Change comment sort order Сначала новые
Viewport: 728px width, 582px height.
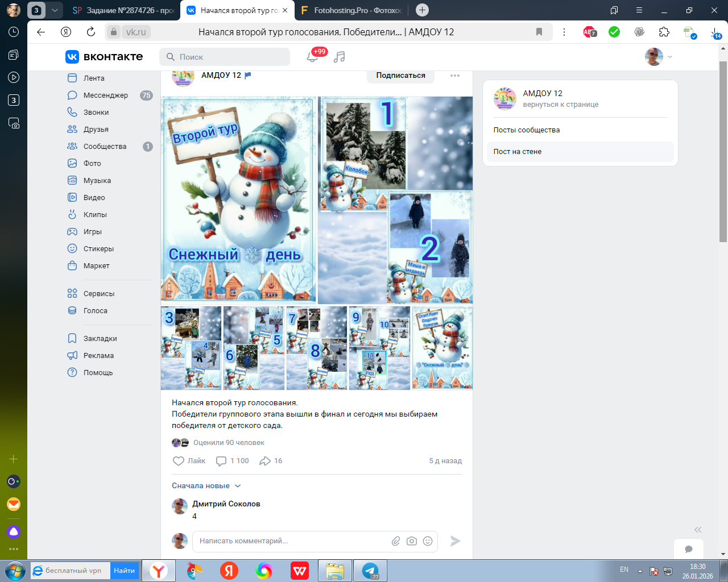click(206, 486)
